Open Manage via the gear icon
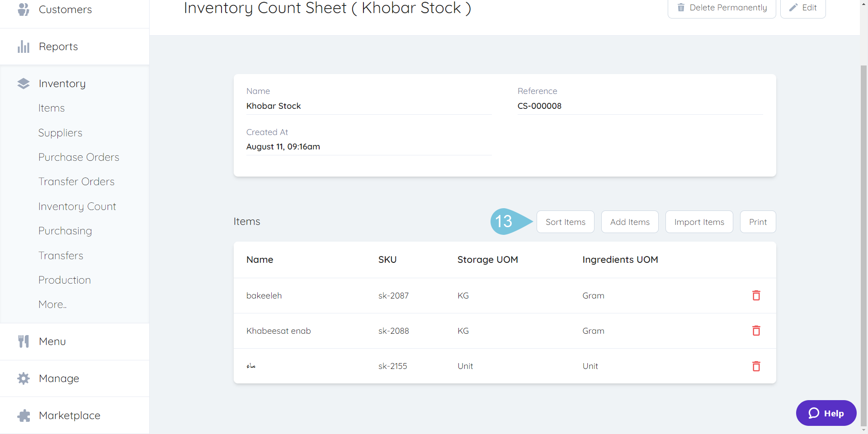The height and width of the screenshot is (434, 868). (x=23, y=378)
